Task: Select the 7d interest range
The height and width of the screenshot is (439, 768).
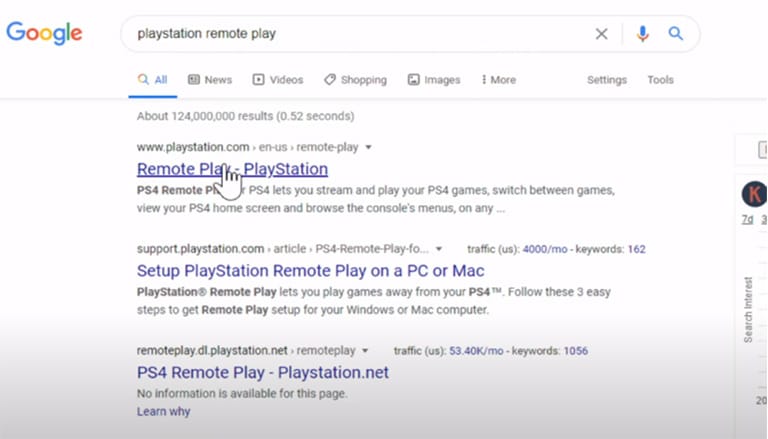Action: (x=747, y=220)
